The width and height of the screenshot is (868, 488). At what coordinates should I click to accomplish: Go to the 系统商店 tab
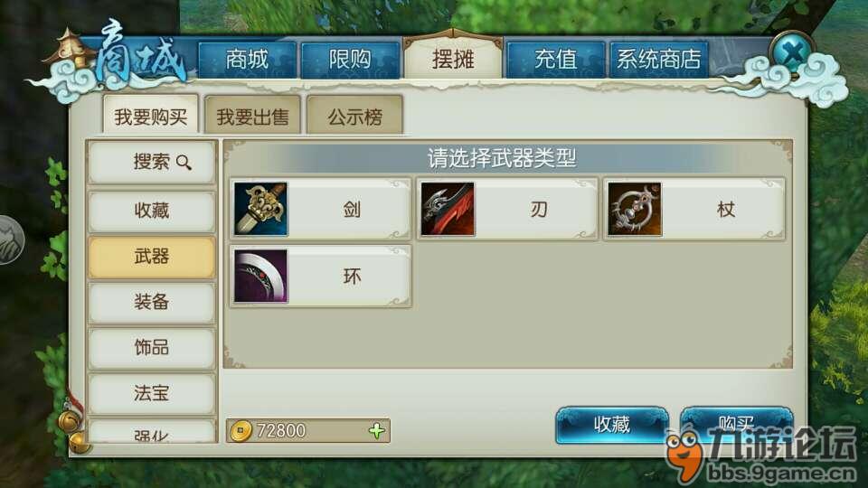click(x=659, y=60)
